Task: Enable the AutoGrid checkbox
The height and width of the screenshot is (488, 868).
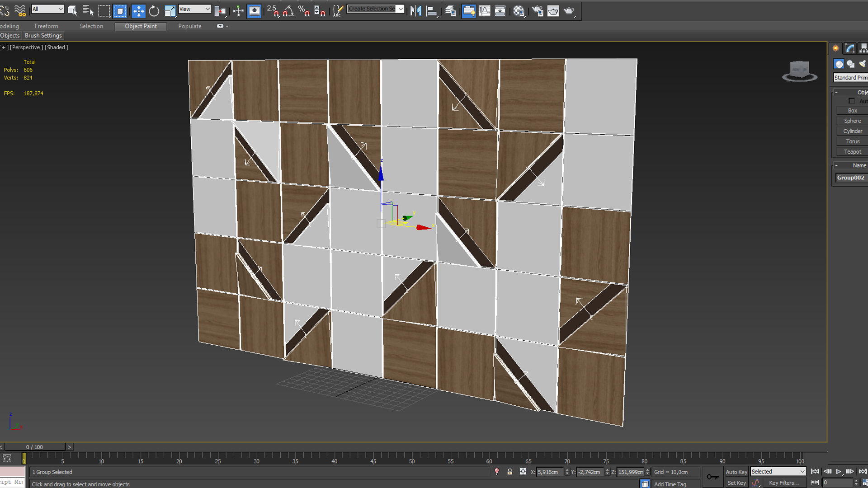Action: pyautogui.click(x=852, y=101)
